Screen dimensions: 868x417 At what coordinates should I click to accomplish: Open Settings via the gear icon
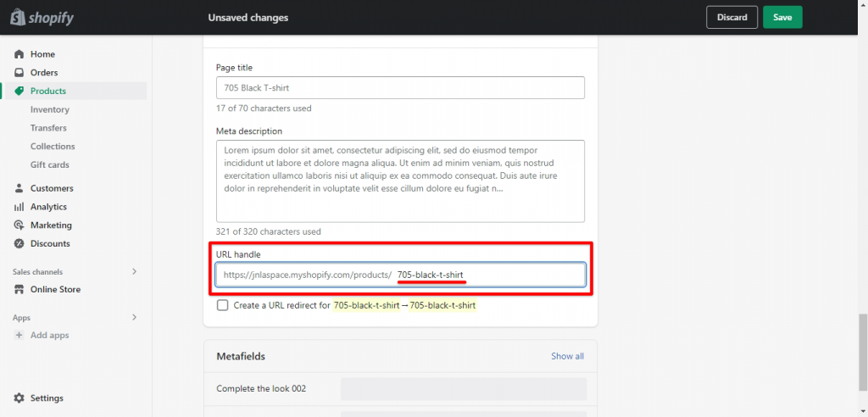19,398
